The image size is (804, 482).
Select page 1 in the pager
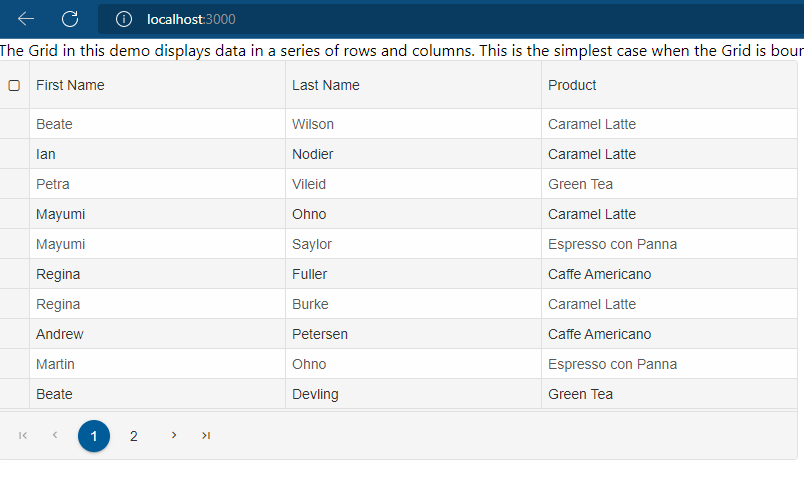(94, 436)
